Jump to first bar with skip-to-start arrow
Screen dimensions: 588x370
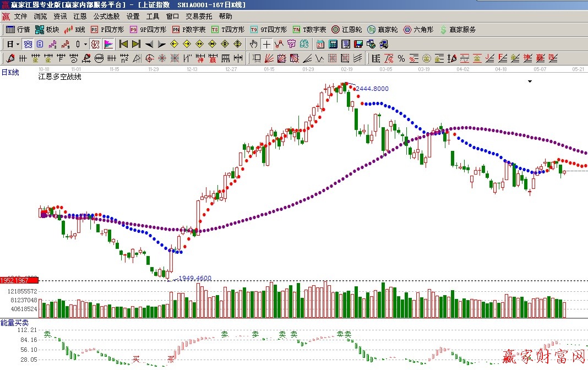(123, 44)
